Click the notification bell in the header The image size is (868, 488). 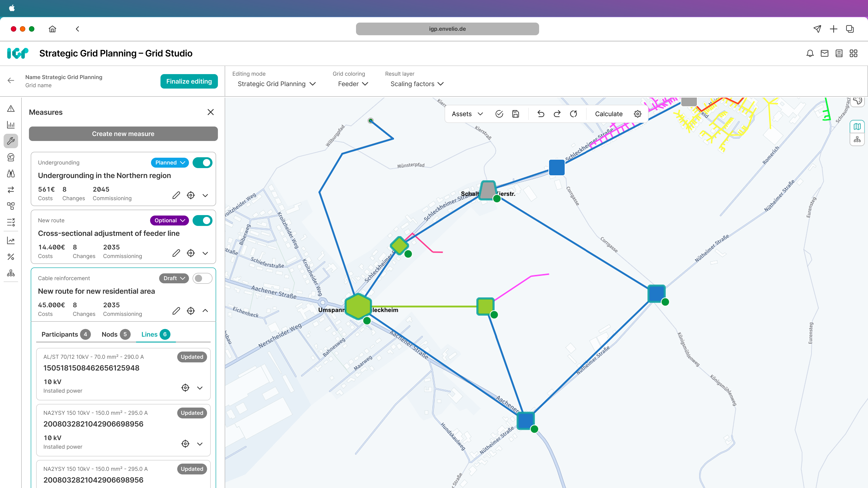pyautogui.click(x=810, y=53)
